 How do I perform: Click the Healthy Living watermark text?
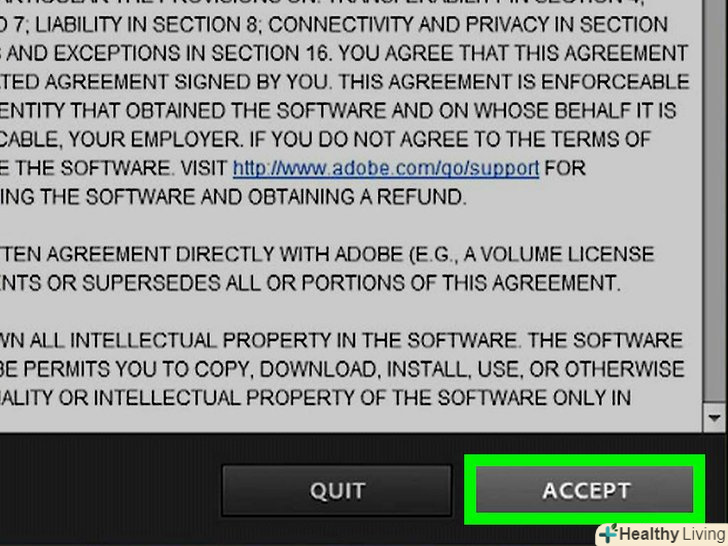point(672,534)
